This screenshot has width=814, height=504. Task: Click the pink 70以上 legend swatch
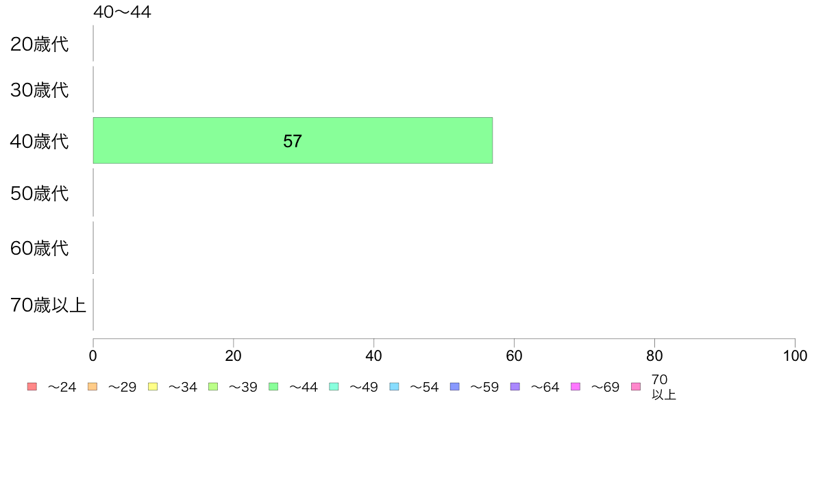coord(636,387)
